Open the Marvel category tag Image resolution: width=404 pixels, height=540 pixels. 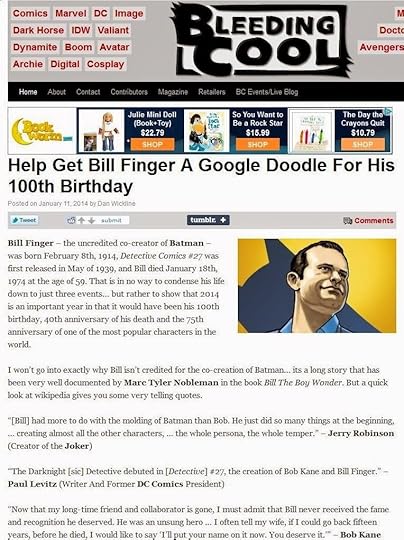(71, 13)
